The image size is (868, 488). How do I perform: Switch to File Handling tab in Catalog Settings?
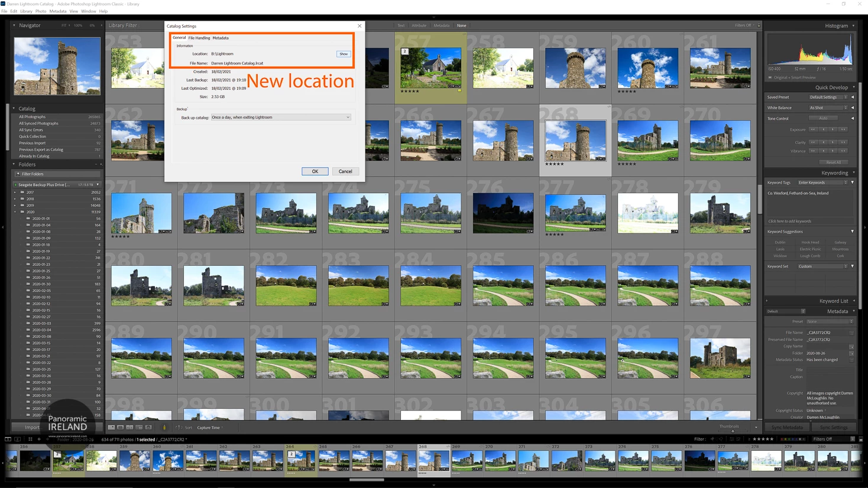(199, 38)
